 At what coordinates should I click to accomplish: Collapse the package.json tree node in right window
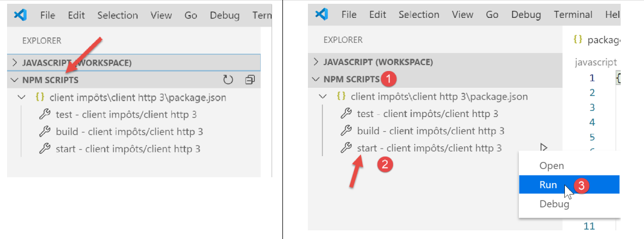click(x=323, y=96)
